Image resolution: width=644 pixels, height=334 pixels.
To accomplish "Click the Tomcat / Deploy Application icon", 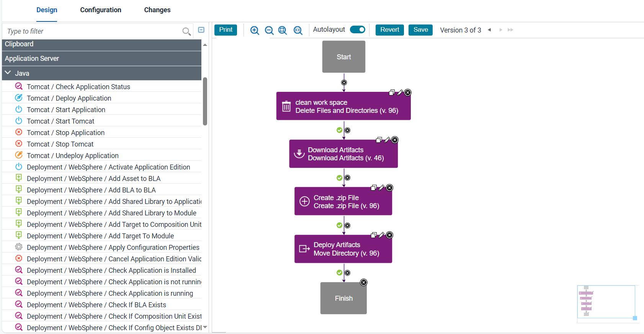I will point(19,98).
